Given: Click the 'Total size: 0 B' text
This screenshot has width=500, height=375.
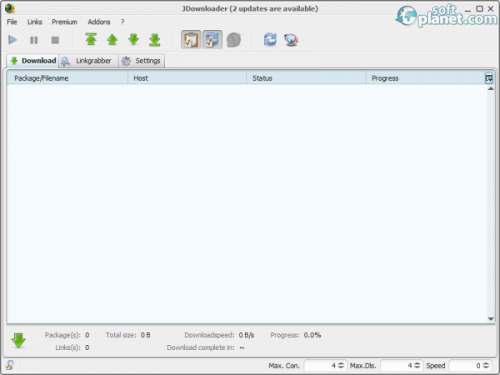Looking at the screenshot, I should pos(128,335).
